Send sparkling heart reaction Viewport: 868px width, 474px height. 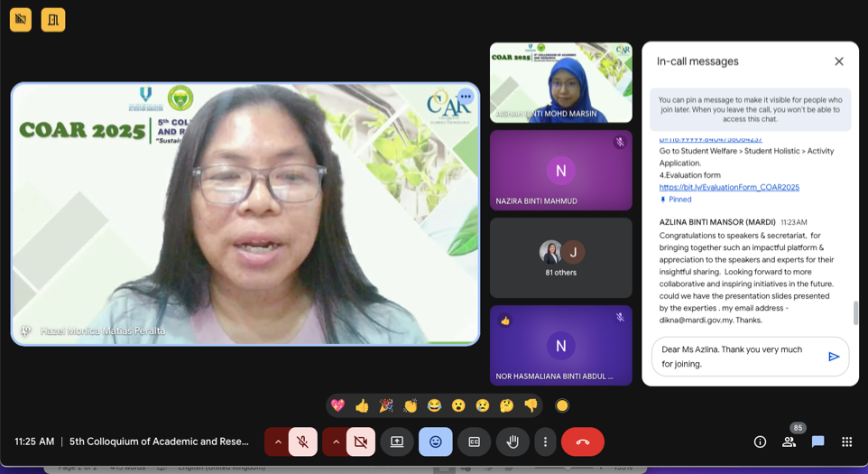(x=337, y=406)
